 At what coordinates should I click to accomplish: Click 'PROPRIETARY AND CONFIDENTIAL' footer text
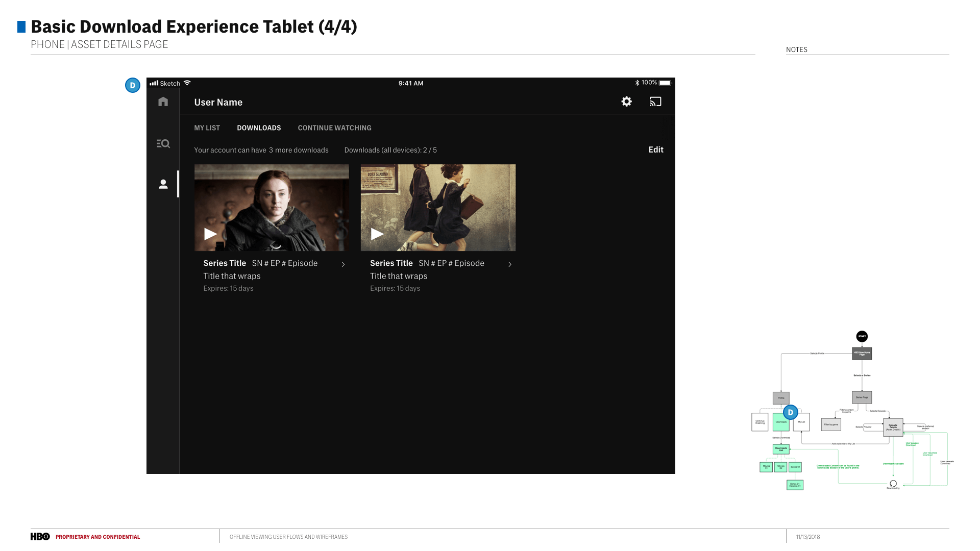click(97, 537)
